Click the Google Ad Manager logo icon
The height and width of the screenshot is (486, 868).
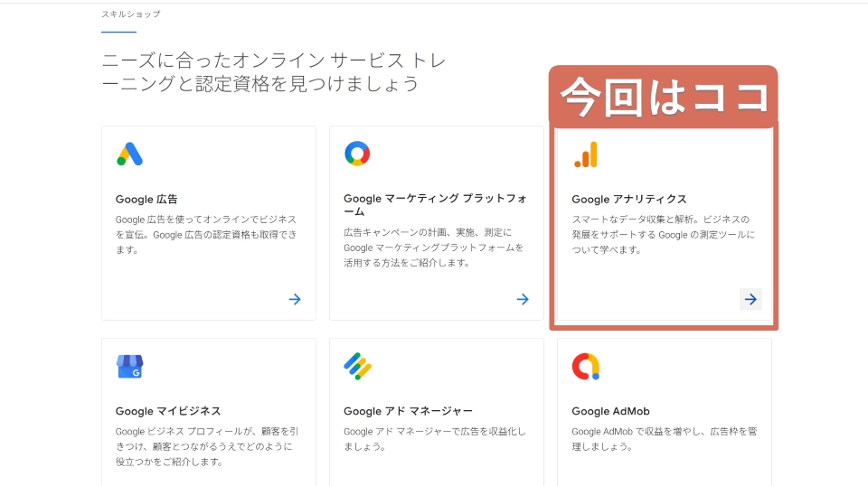[357, 366]
